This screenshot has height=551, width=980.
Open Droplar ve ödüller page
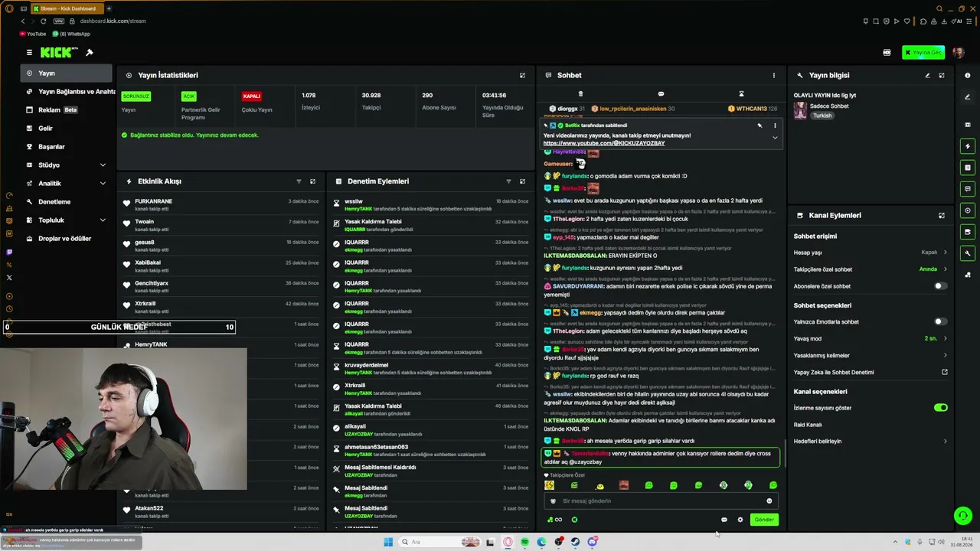(x=67, y=238)
